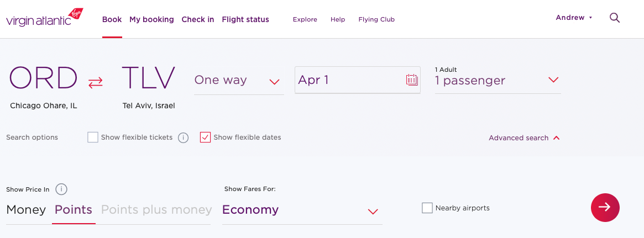Swap origin and destination airports arrows
The height and width of the screenshot is (238, 644).
(96, 82)
